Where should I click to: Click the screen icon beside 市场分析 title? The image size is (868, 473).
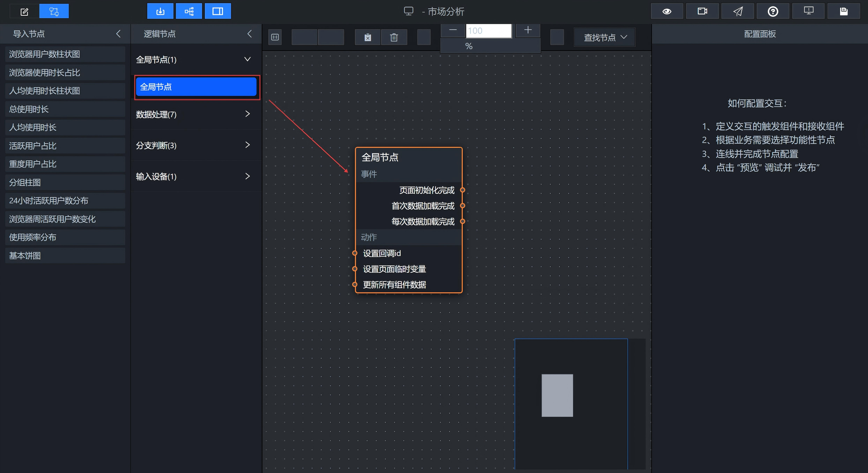(409, 11)
